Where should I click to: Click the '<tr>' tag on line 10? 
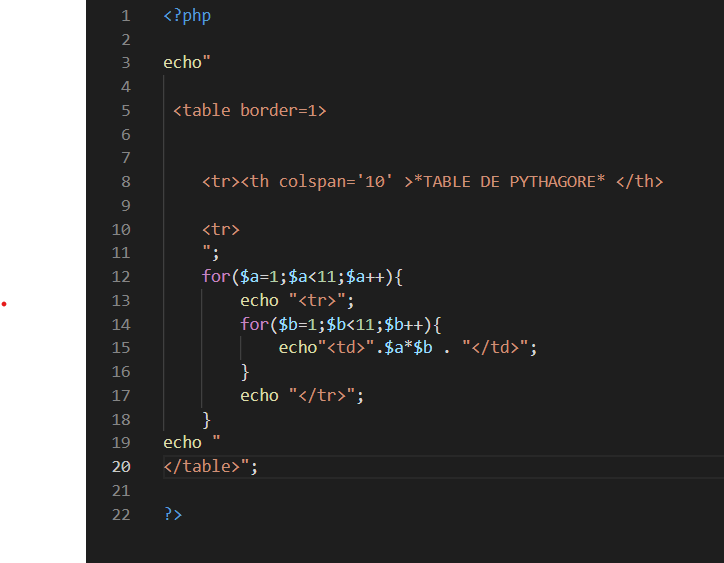[221, 230]
